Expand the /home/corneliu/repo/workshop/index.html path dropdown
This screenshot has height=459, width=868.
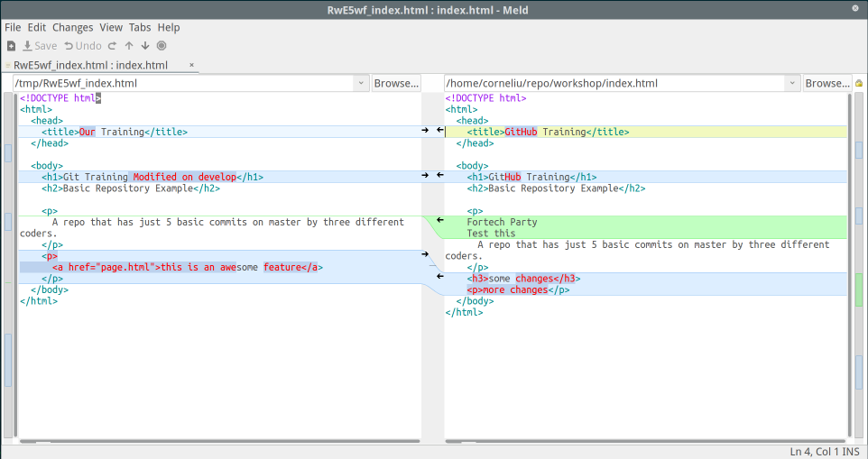(792, 84)
